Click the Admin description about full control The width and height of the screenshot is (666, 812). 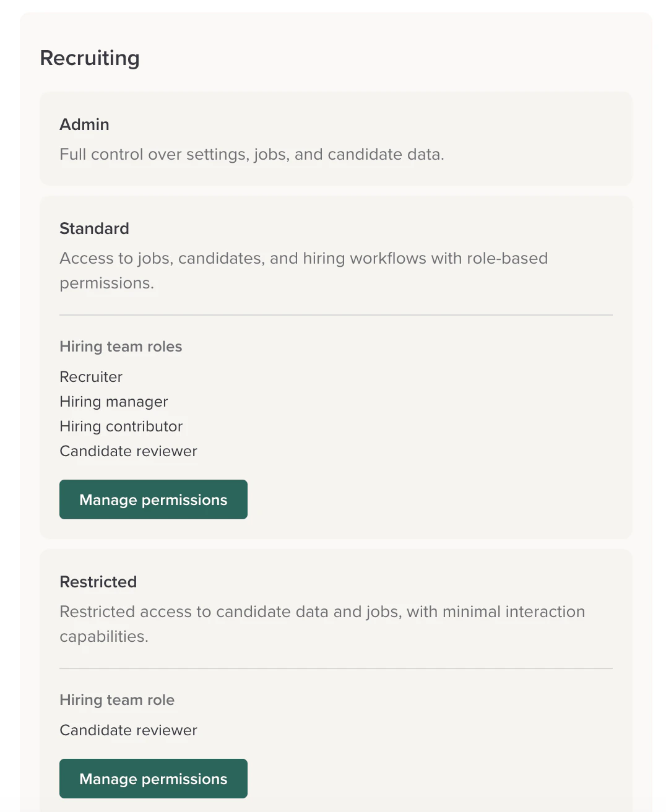(x=251, y=154)
